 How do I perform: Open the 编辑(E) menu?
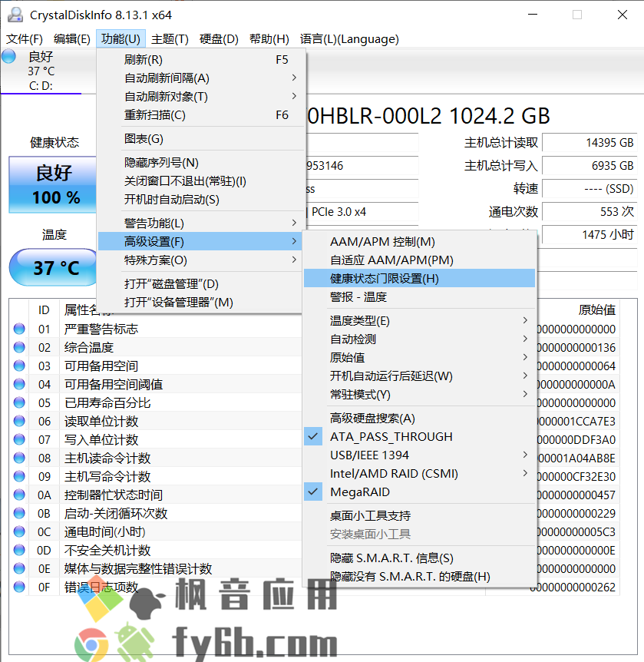[x=71, y=39]
